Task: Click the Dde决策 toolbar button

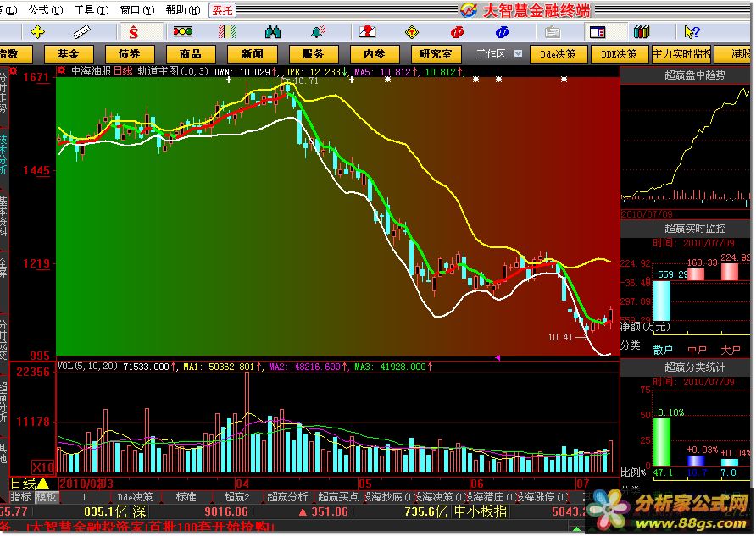Action: (x=559, y=54)
